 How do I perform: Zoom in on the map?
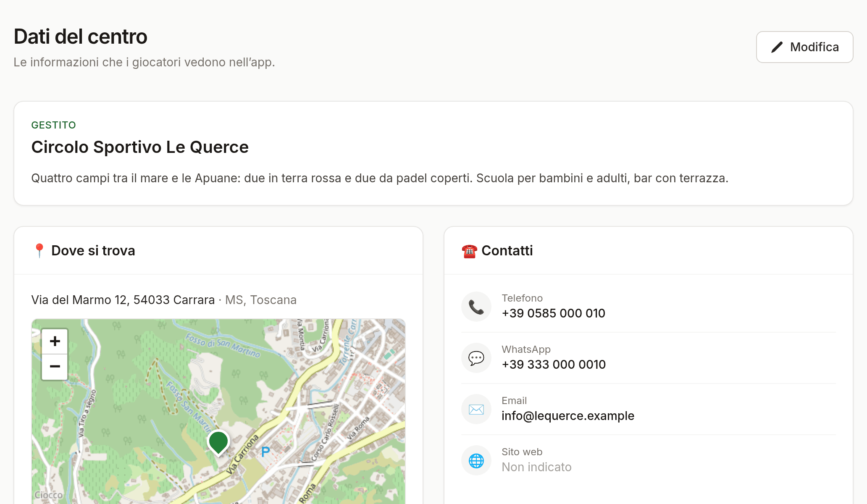coord(55,341)
